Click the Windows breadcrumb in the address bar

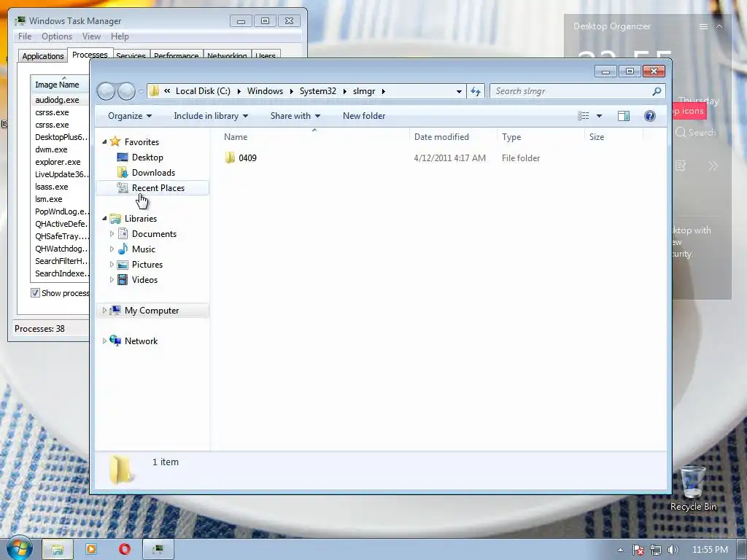(265, 91)
